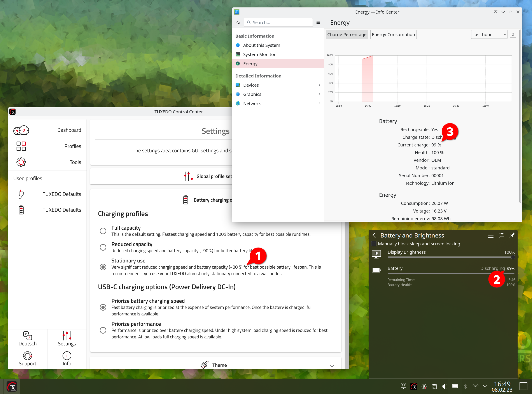Open the Support lifebuoy icon
Image resolution: width=532 pixels, height=394 pixels.
pyautogui.click(x=27, y=356)
